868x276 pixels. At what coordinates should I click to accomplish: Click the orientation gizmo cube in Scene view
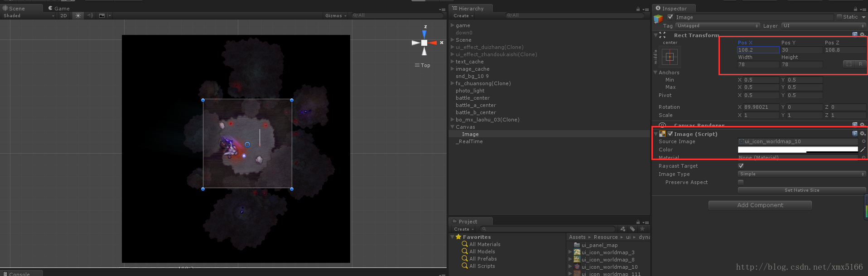click(424, 43)
